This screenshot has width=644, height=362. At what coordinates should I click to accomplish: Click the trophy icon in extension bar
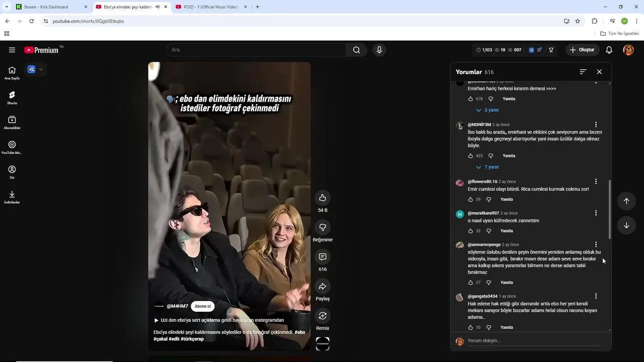(551, 50)
